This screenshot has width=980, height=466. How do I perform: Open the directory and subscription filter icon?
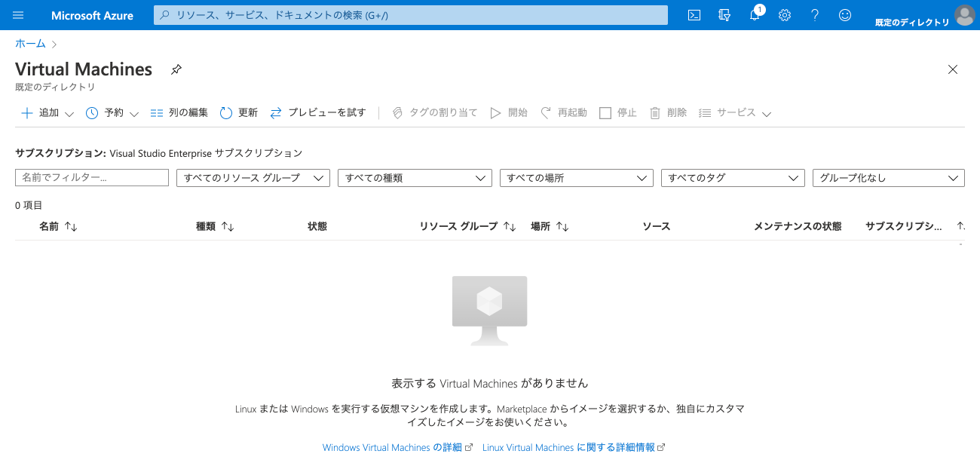pyautogui.click(x=724, y=15)
